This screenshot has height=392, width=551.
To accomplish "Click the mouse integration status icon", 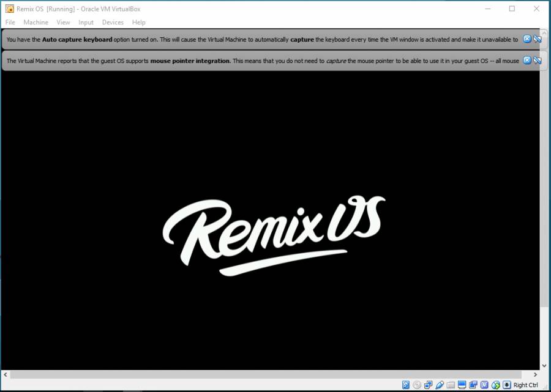I will point(495,385).
